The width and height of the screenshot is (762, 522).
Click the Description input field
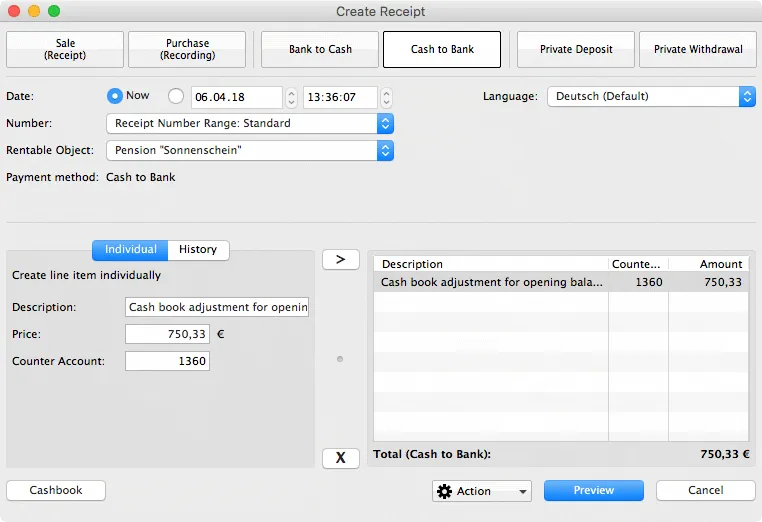point(217,307)
